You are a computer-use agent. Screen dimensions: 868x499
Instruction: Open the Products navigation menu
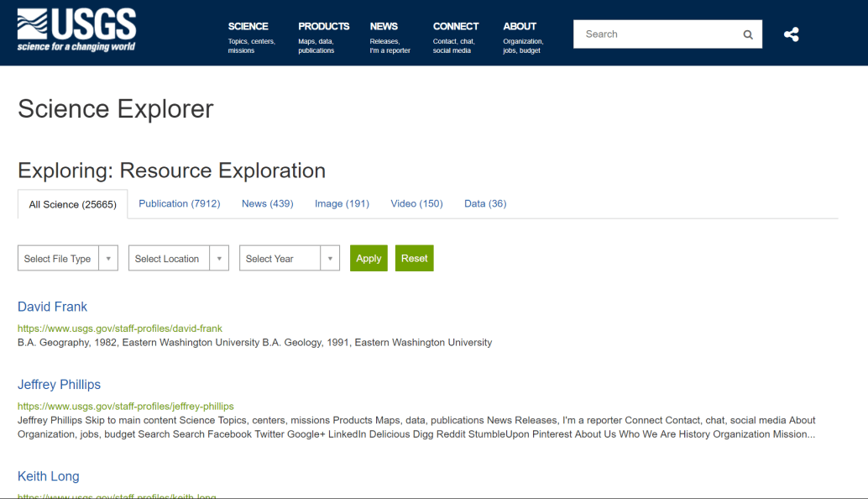(323, 27)
